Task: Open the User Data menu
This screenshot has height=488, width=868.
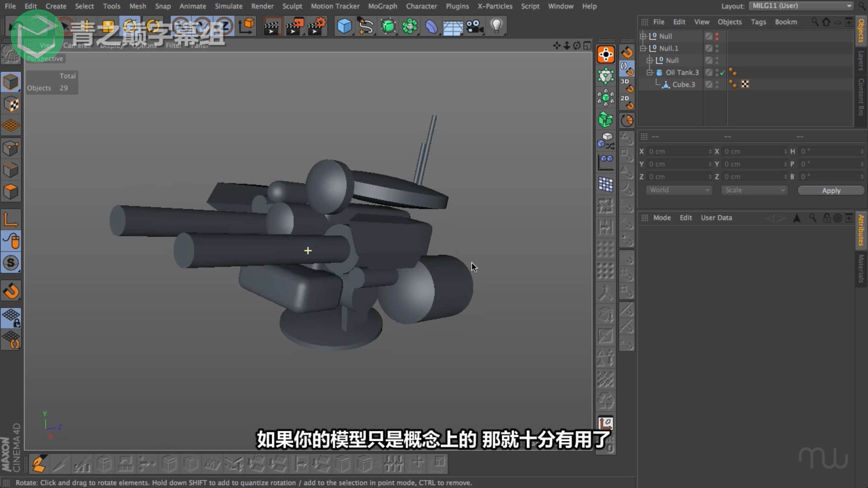Action: [716, 218]
